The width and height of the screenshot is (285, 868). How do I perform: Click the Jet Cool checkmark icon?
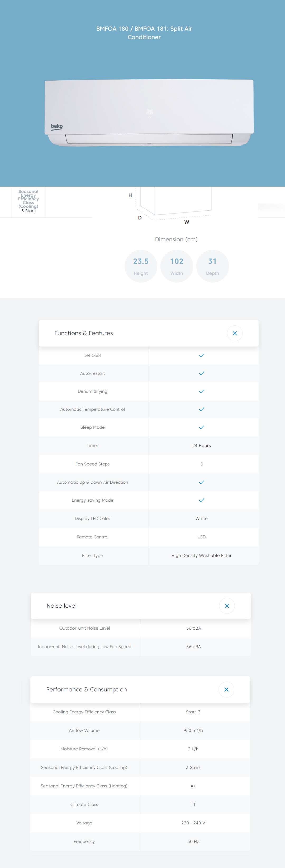pyautogui.click(x=201, y=355)
